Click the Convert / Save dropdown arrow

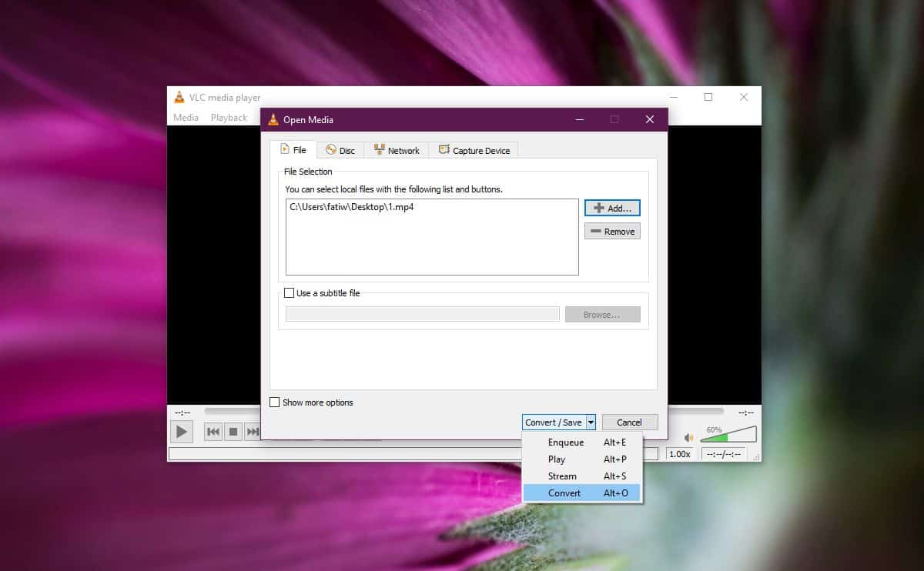(591, 422)
